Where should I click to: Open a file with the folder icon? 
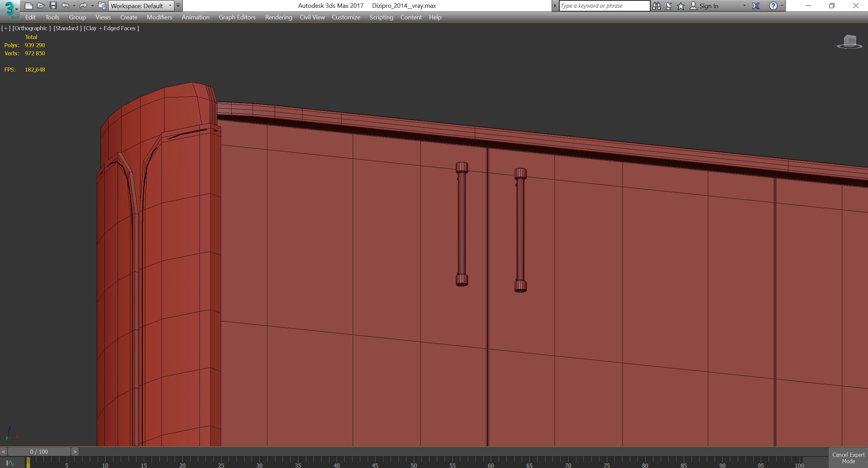pos(41,6)
